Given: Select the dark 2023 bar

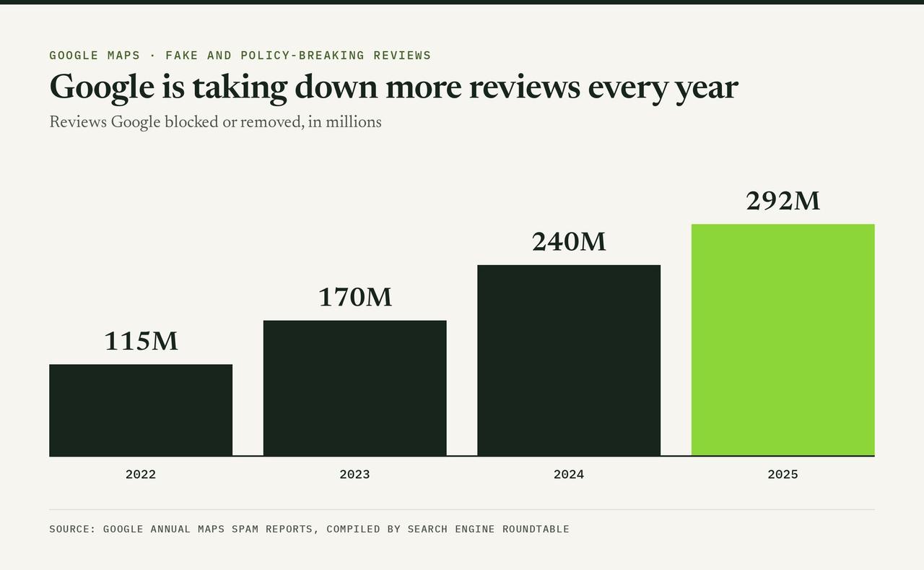Looking at the screenshot, I should click(x=354, y=388).
